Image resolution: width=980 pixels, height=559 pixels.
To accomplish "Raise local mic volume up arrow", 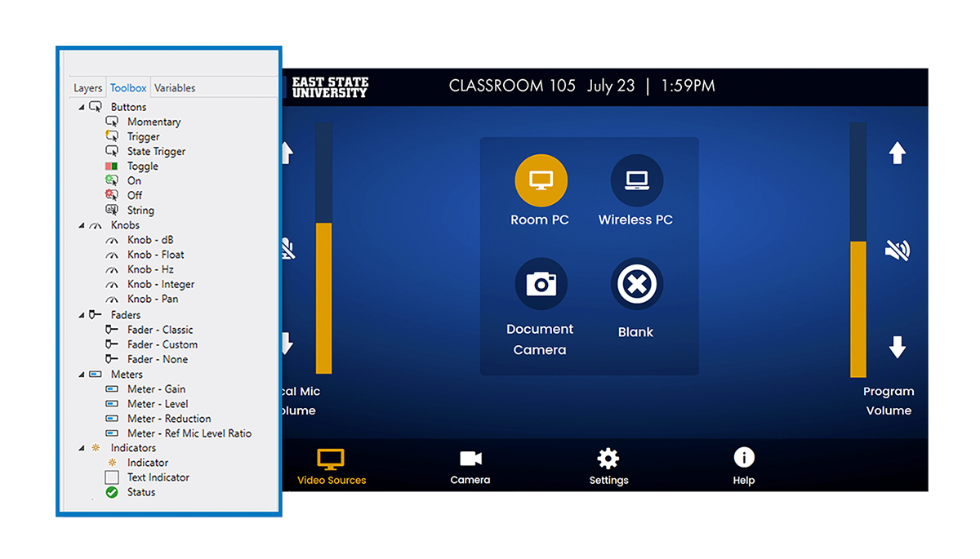I will tap(287, 153).
